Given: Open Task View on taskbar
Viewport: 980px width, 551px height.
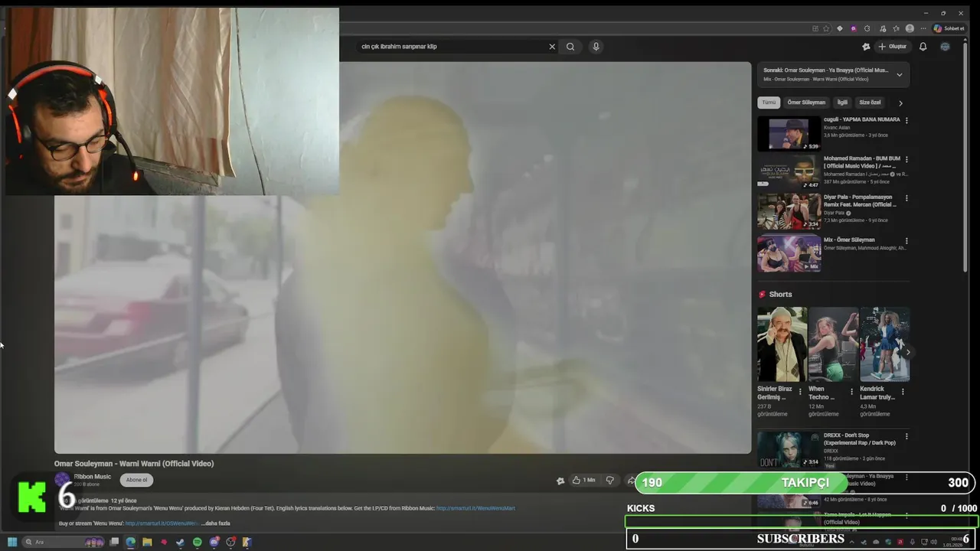Looking at the screenshot, I should tap(114, 542).
